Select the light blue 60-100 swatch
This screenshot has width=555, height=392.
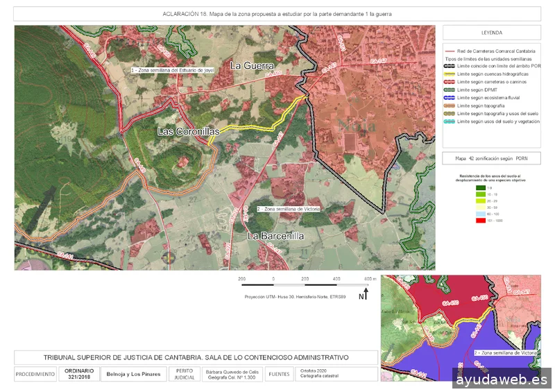click(480, 214)
